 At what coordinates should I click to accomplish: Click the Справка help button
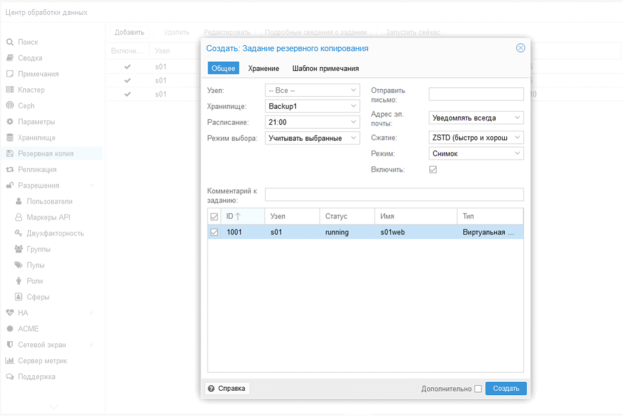pos(227,389)
